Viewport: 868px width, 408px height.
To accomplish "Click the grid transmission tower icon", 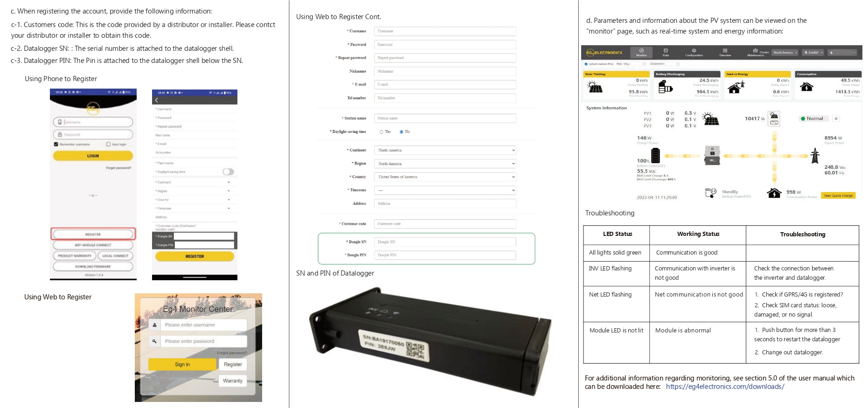I will tap(815, 155).
